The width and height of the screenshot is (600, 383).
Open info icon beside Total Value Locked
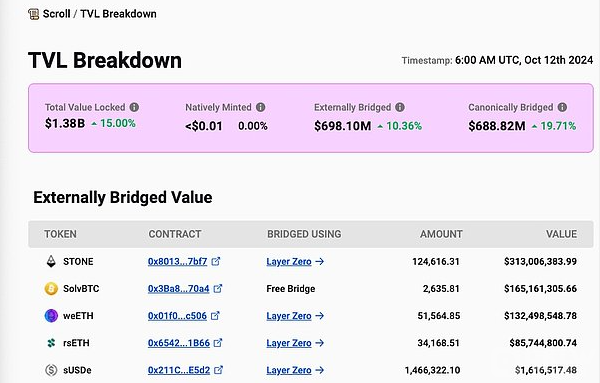pos(134,107)
